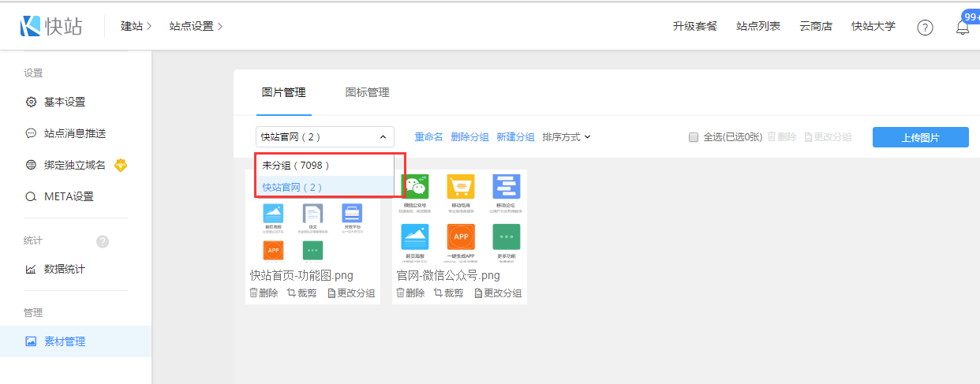The image size is (980, 384).
Task: Click the Kuaizhan logo icon
Action: coord(32,26)
